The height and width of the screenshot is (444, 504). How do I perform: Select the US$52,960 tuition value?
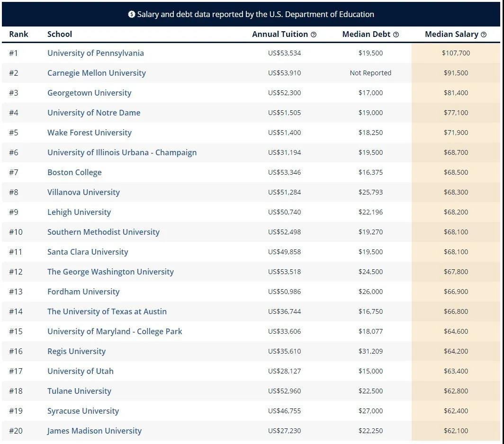point(285,391)
